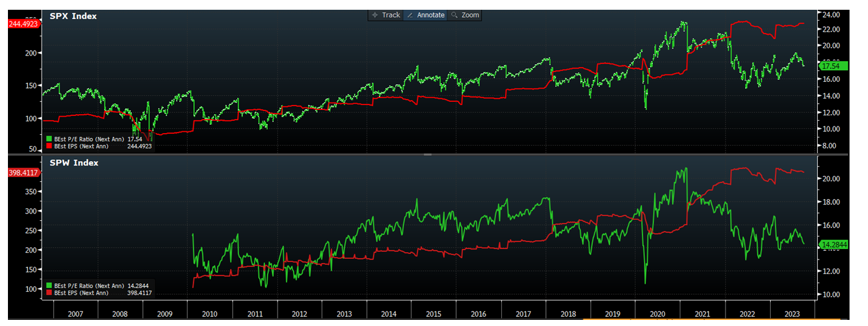Select the Annotate pencil tool
This screenshot has height=326, width=868.
tap(425, 15)
